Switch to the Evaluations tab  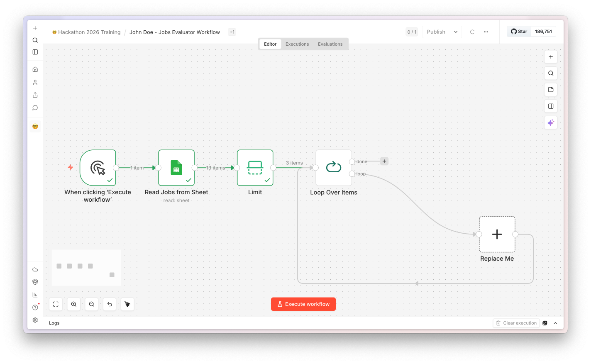pos(330,44)
